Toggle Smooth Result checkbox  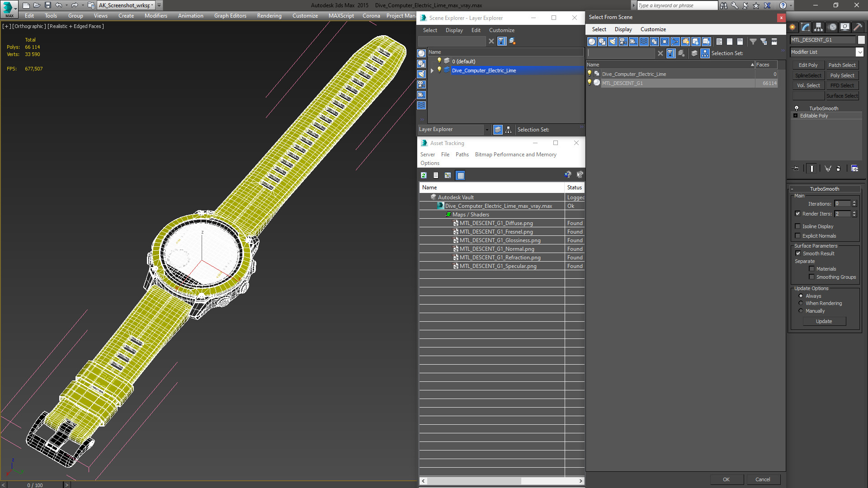(798, 253)
